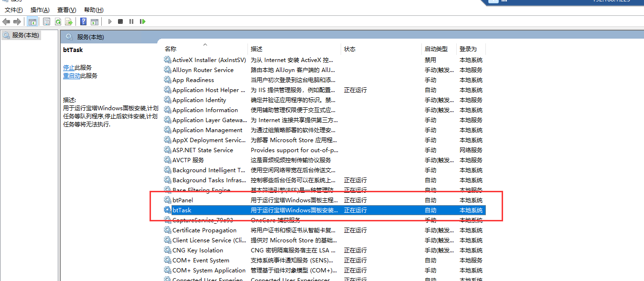644x281 pixels.
Task: Click gear icon of Certificate Propagation row
Action: (x=167, y=230)
